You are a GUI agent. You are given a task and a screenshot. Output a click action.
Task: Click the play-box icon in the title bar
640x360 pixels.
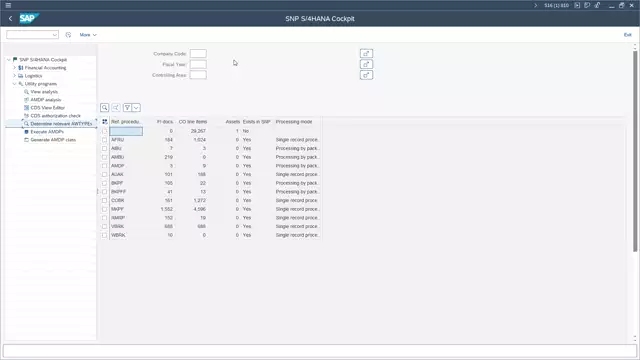577,5
